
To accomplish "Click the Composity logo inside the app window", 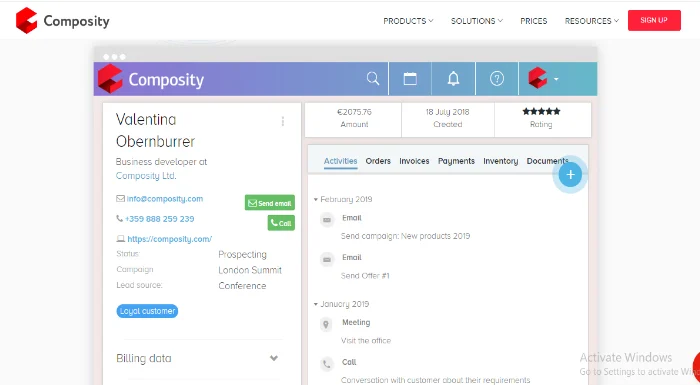I will [x=151, y=79].
